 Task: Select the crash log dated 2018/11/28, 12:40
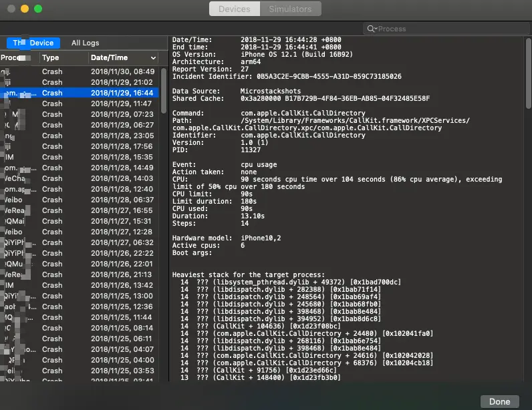[80, 189]
